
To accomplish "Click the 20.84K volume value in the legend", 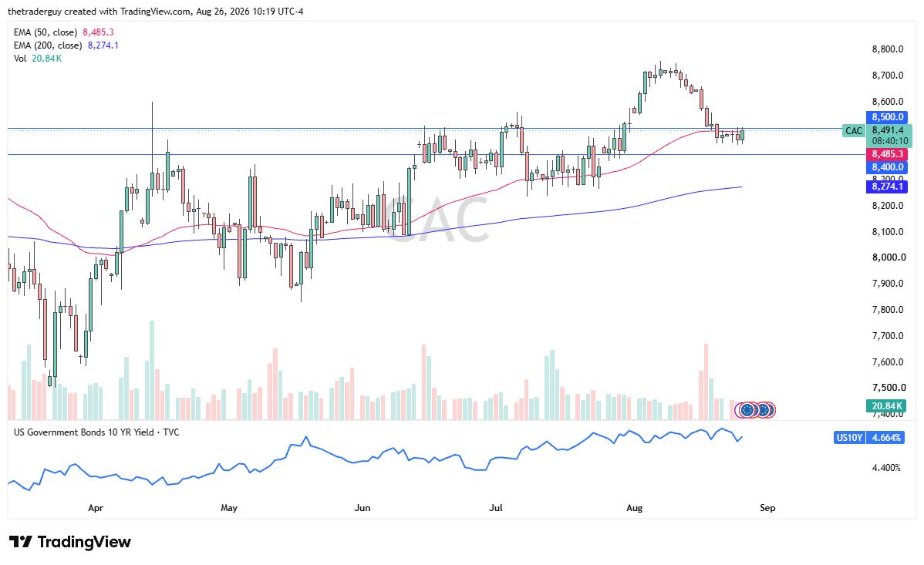I will point(46,59).
